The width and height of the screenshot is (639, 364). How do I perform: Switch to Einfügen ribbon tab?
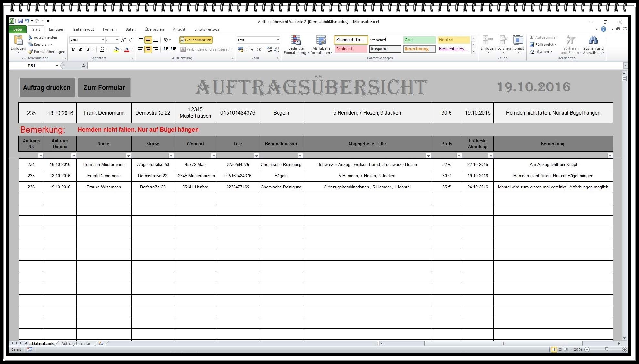pos(56,29)
